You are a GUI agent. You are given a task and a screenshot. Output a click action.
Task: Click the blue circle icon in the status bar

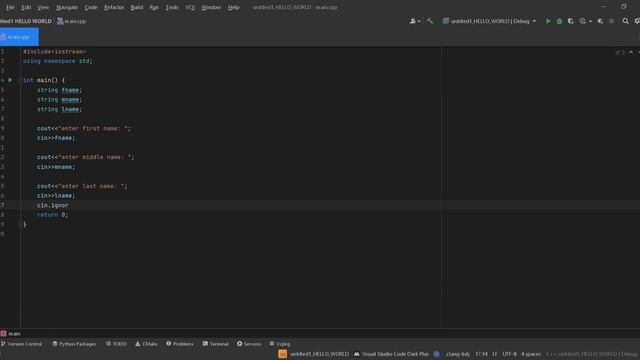437,354
